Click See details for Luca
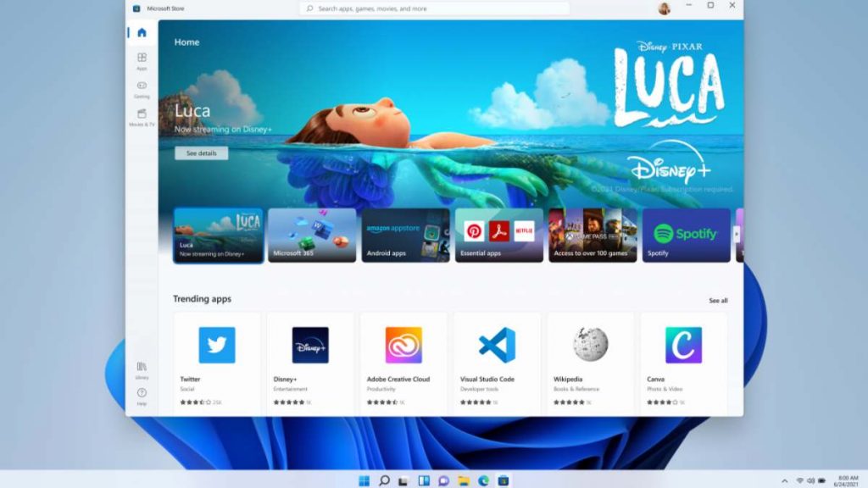Image resolution: width=868 pixels, height=488 pixels. click(x=202, y=153)
